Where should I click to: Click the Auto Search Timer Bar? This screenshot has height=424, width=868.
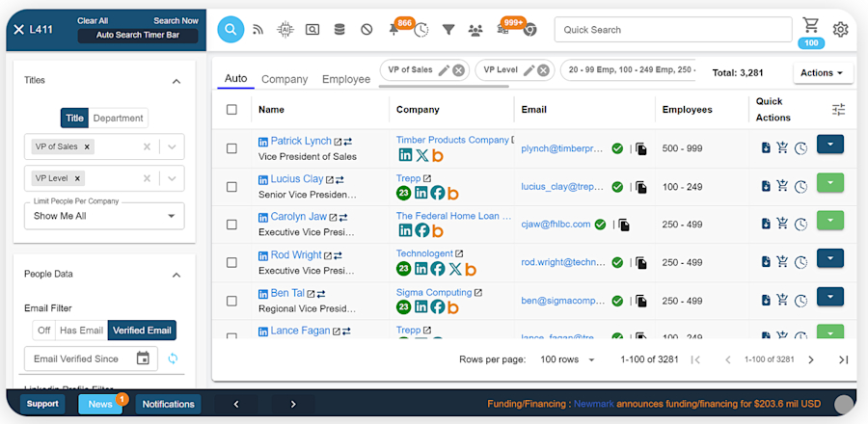click(x=138, y=36)
